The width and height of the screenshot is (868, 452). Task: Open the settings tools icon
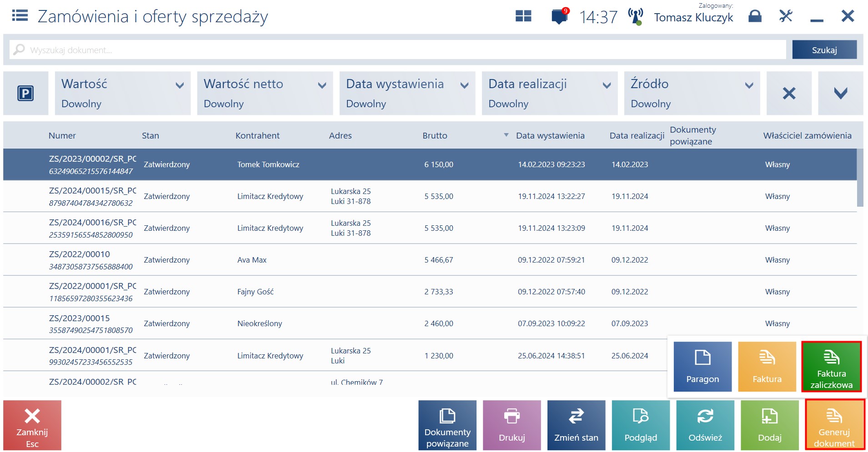point(786,16)
